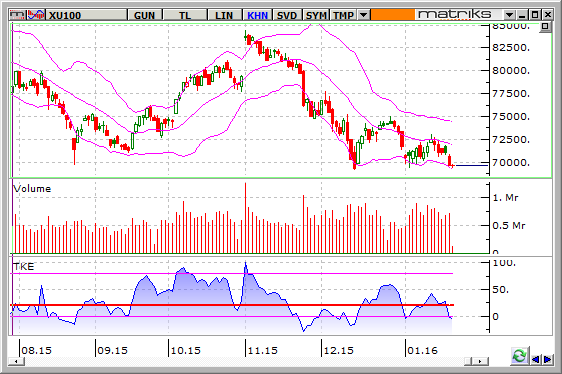Select the GUN period button
This screenshot has width=562, height=374.
pos(144,15)
